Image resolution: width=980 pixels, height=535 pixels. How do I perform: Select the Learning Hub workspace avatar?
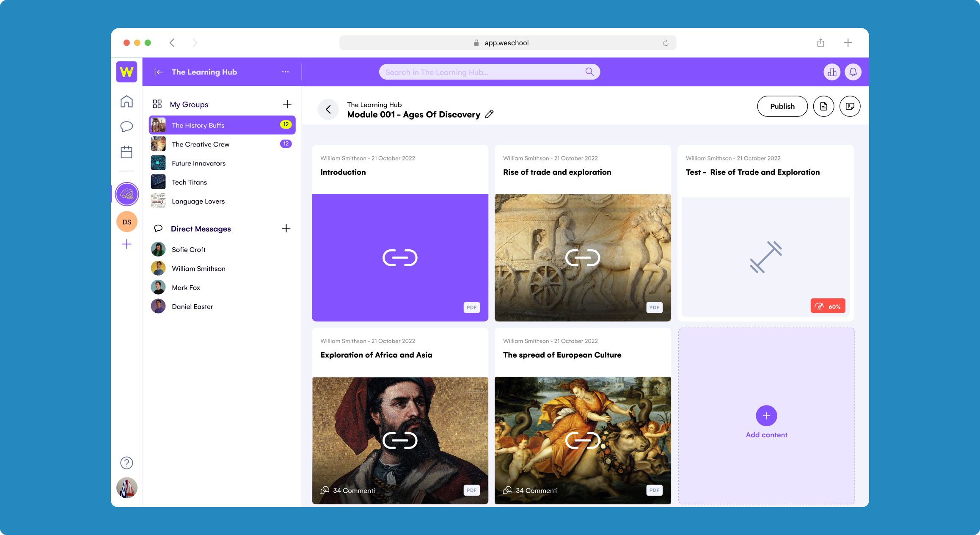click(127, 194)
